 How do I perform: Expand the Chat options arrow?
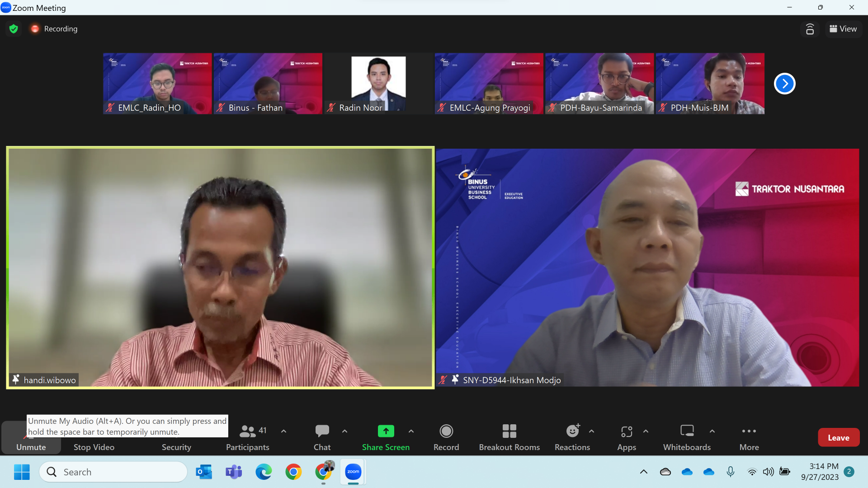[x=344, y=431]
